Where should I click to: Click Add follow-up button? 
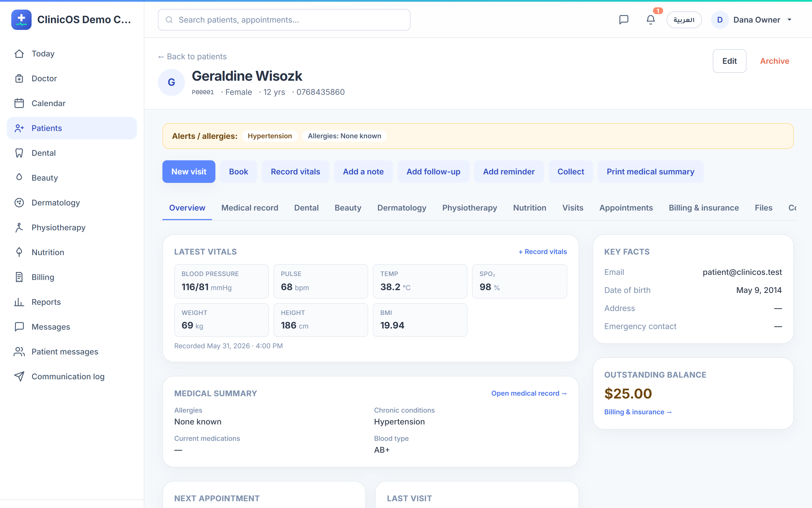click(433, 172)
